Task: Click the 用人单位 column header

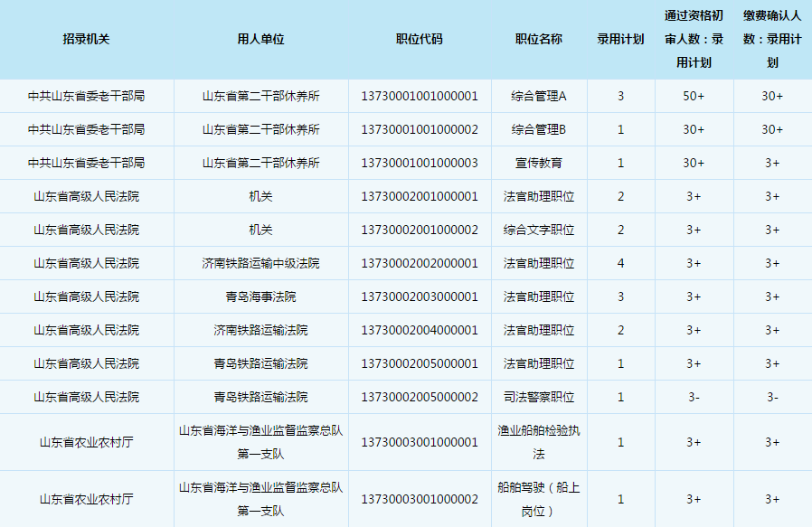Action: pos(261,40)
